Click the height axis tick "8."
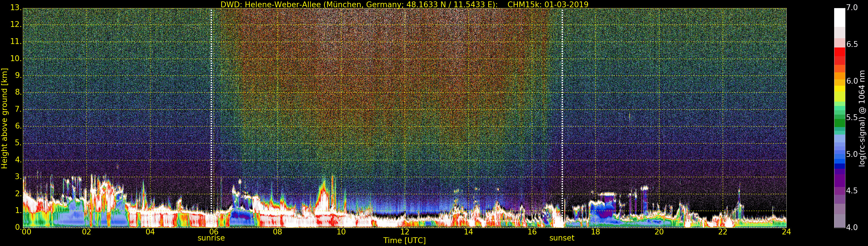The height and width of the screenshot is (246, 868). pos(18,92)
